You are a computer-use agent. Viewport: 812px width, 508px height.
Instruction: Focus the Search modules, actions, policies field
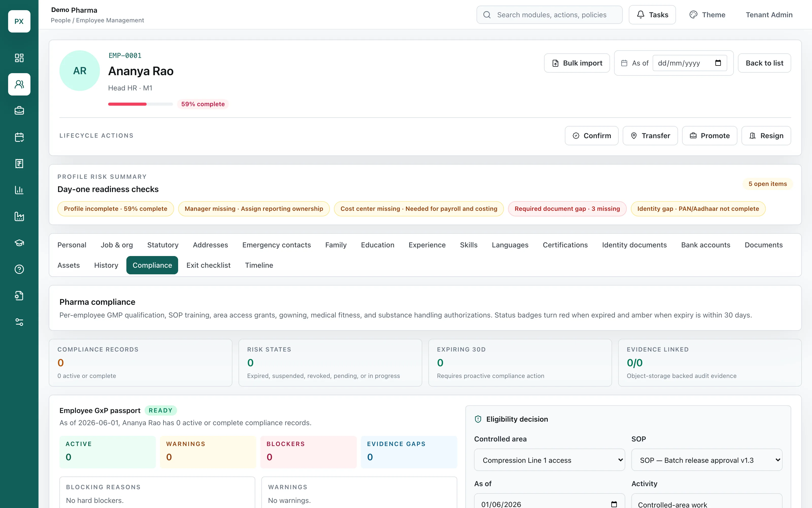coord(549,15)
